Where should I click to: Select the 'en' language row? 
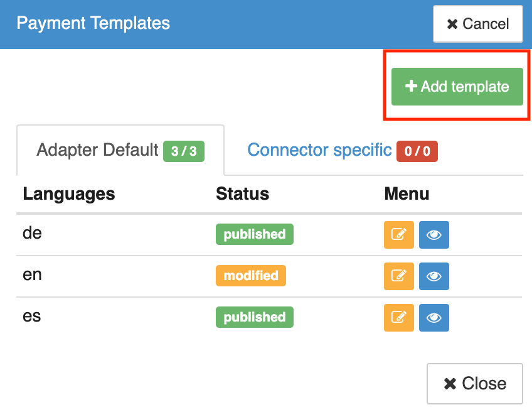[x=32, y=274]
